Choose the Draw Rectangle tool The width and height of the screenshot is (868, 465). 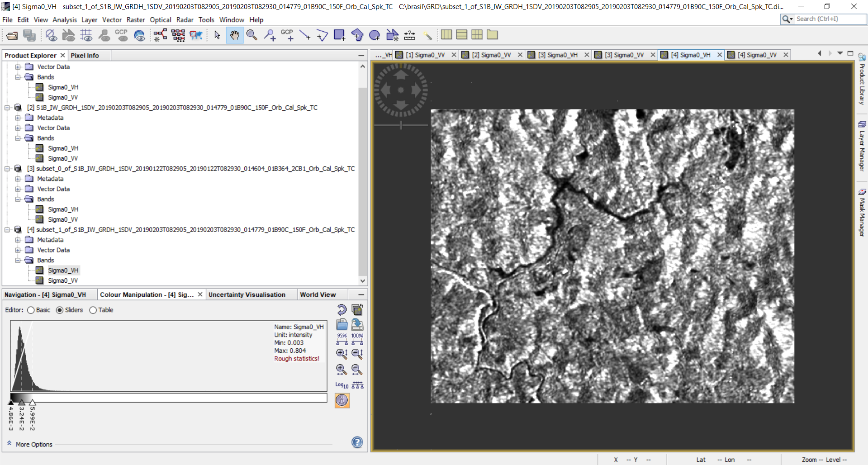pyautogui.click(x=339, y=35)
